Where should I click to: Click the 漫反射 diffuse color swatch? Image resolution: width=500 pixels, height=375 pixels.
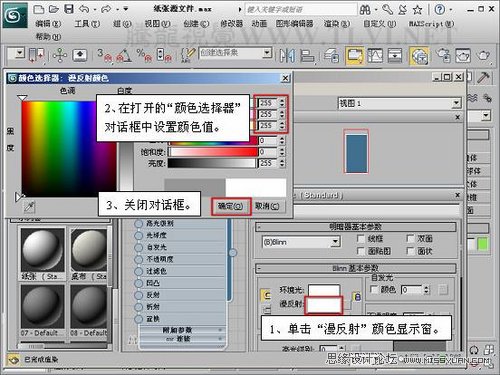(x=324, y=305)
